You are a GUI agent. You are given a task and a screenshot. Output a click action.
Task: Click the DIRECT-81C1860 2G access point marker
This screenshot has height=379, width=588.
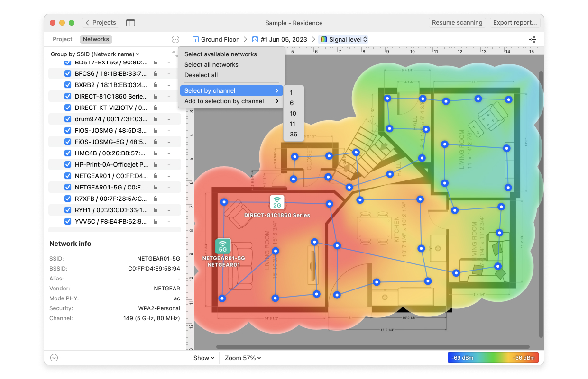(x=277, y=202)
